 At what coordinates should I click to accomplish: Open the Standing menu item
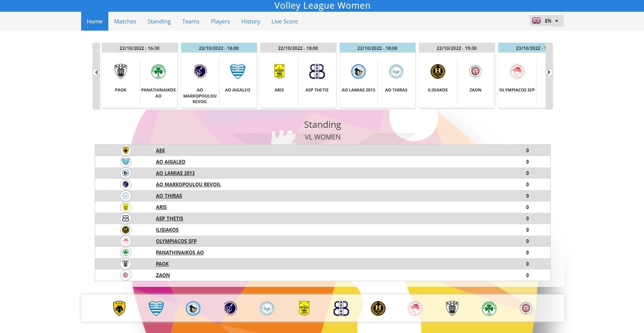pos(159,22)
